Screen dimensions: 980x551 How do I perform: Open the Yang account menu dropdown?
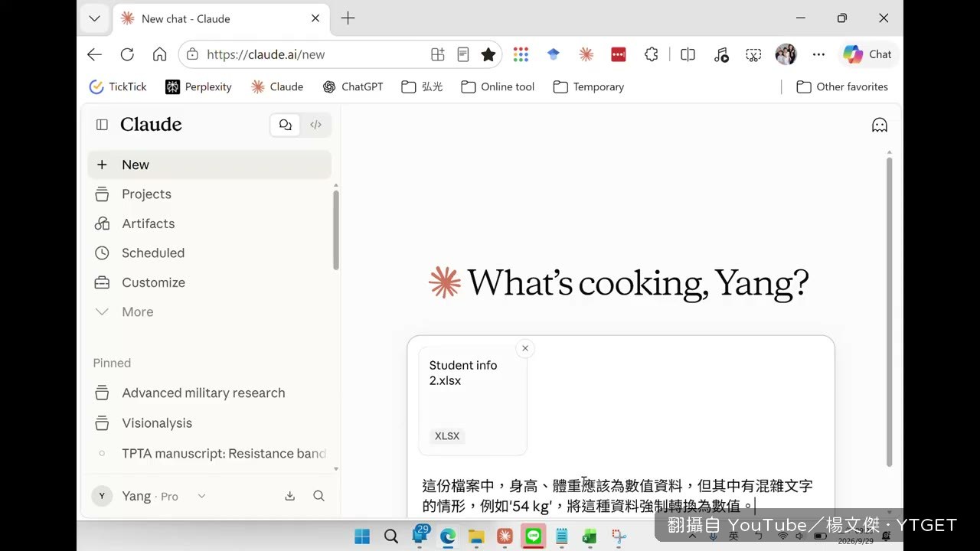pyautogui.click(x=149, y=496)
